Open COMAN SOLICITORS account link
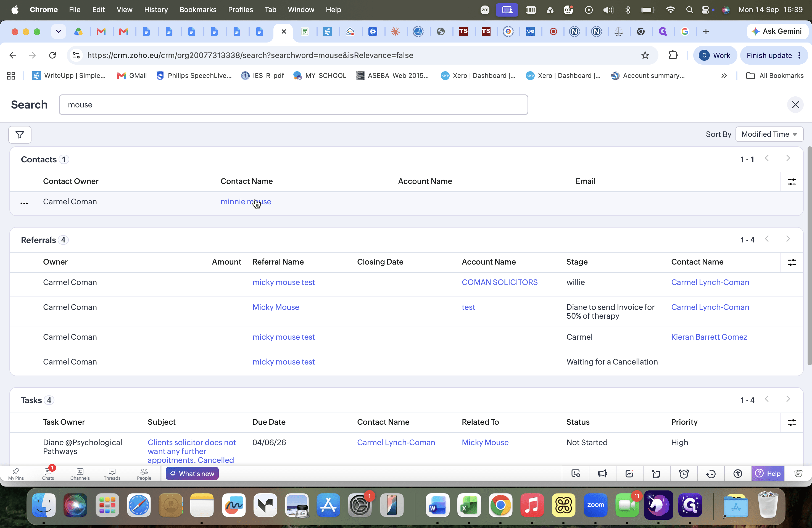 (499, 283)
